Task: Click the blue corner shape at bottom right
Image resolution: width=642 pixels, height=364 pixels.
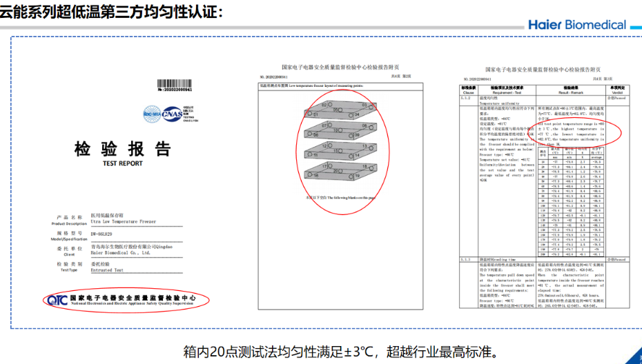Action: click(x=634, y=356)
